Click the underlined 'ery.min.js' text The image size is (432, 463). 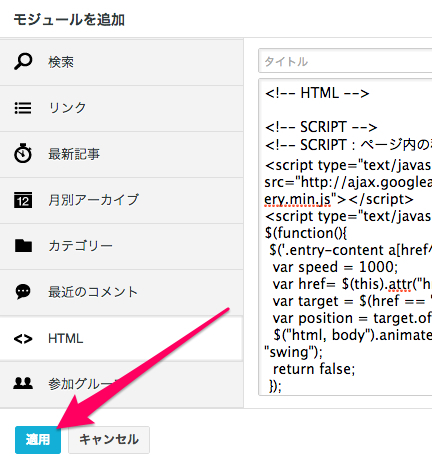point(297,199)
